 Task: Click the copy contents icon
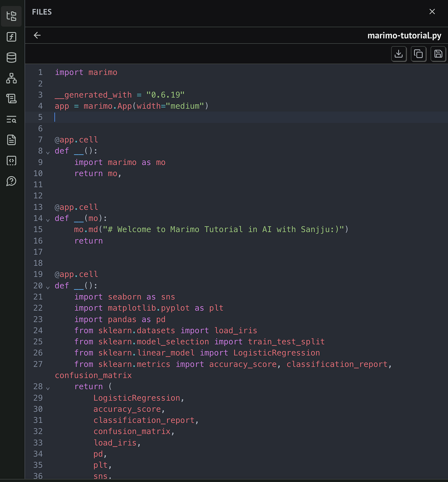click(419, 54)
